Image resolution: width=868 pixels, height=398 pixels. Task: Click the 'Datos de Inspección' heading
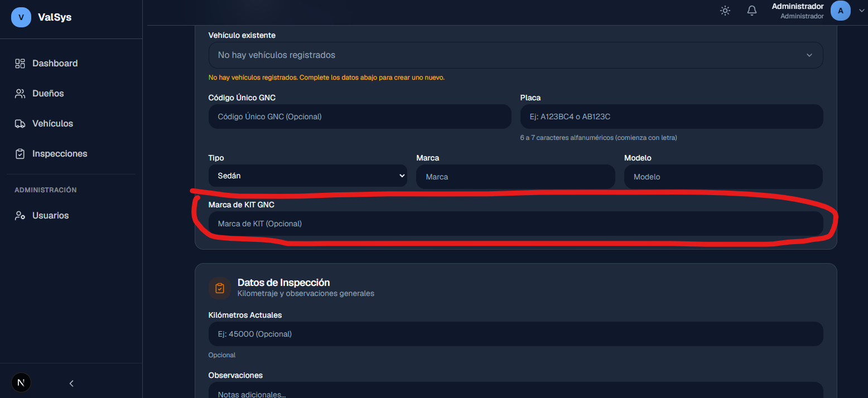(x=283, y=283)
